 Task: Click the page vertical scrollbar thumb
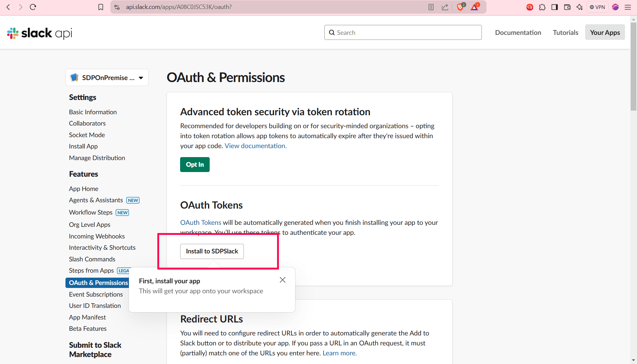(633, 66)
